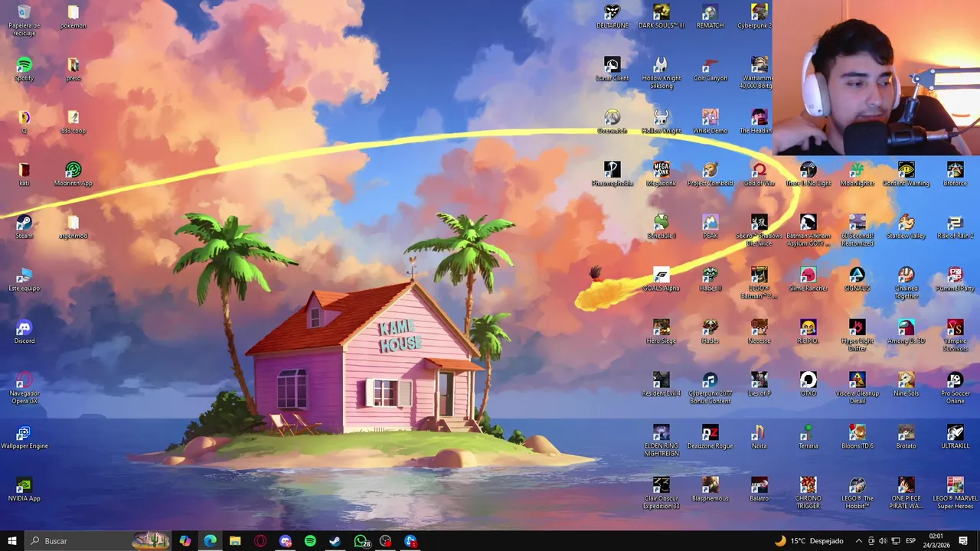Select the Spotify desktop shortcut
Screen dimensions: 980x551
tap(24, 69)
